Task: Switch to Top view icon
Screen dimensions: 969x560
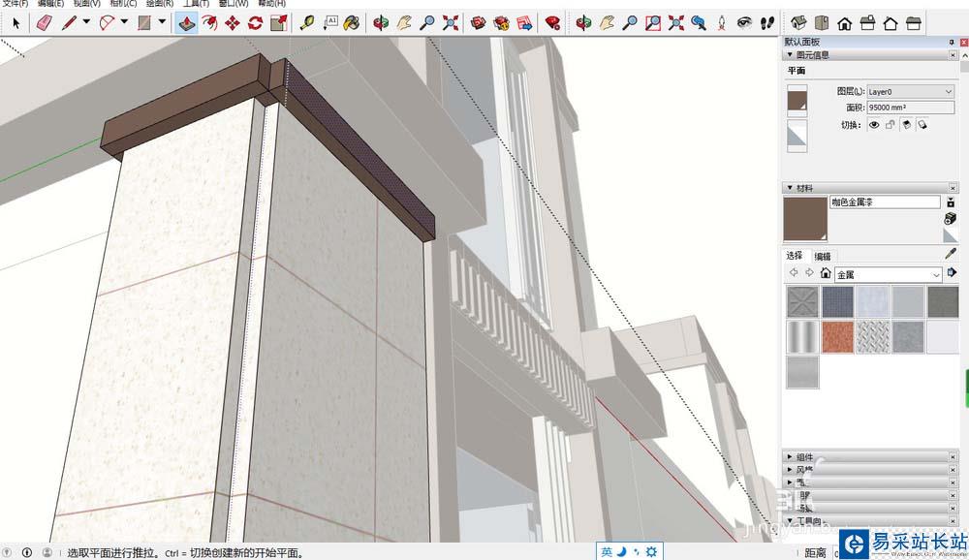Action: pos(822,23)
